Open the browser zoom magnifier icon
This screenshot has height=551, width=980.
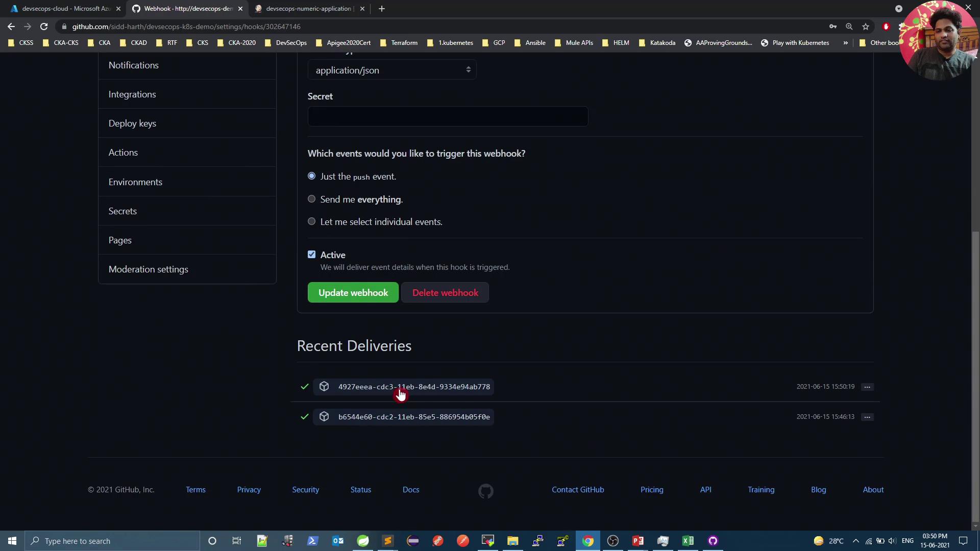point(849,27)
